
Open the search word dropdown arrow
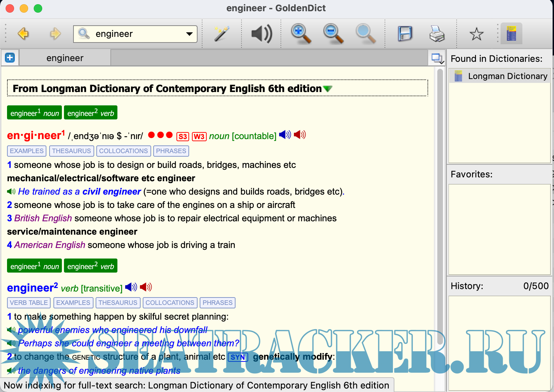coord(189,34)
